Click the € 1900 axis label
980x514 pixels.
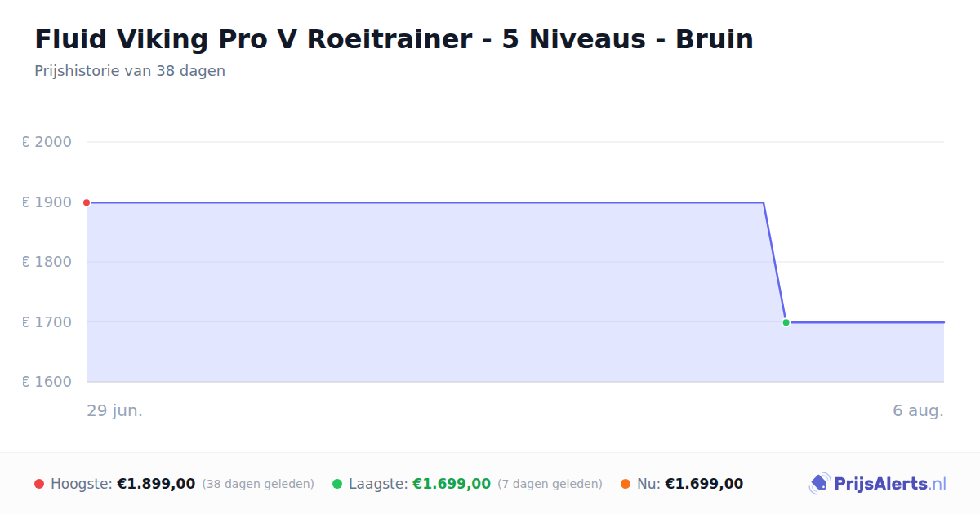pos(47,202)
